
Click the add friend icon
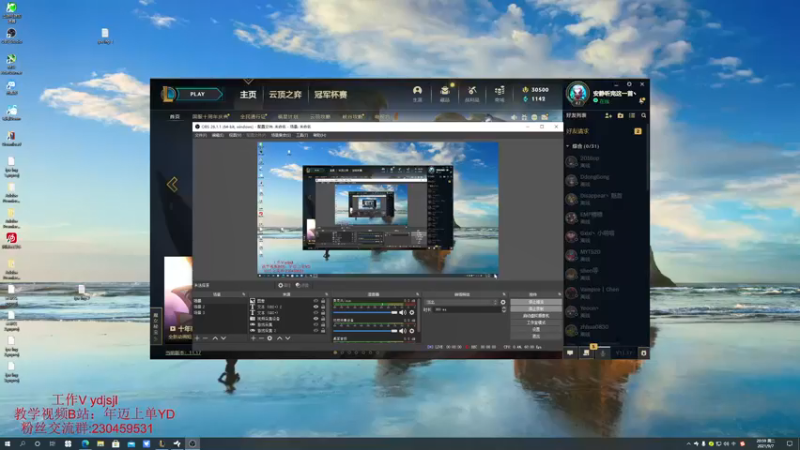coord(608,116)
